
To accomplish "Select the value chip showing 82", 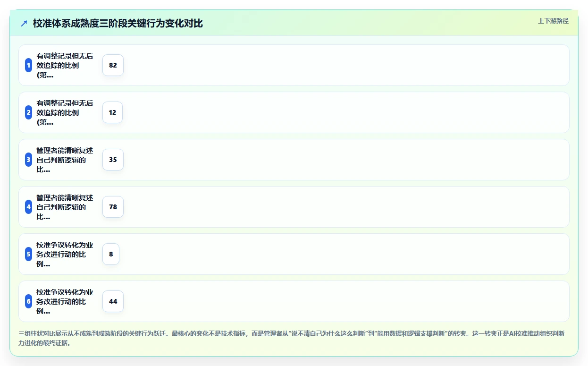I will coord(113,65).
